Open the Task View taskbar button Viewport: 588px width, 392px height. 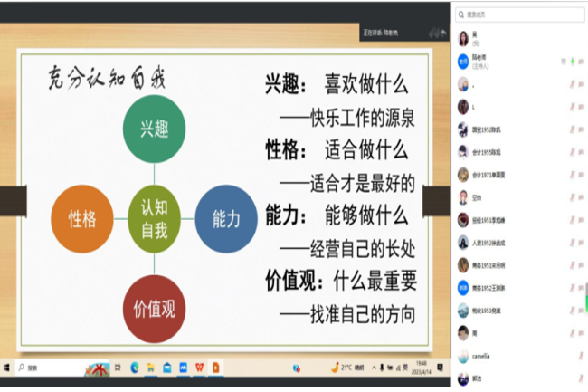[x=118, y=368]
